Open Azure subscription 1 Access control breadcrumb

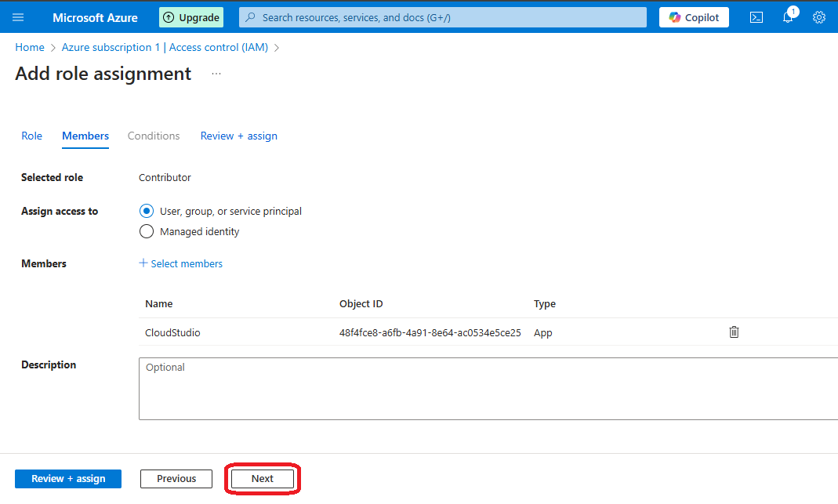[165, 47]
